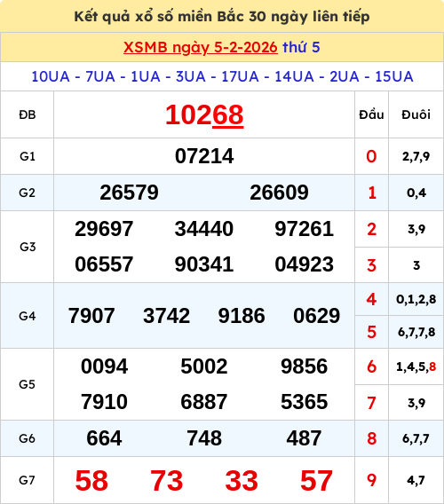Viewport: 444px width, 504px height.
Task: Click the G1 prize label
Action: 28,156
